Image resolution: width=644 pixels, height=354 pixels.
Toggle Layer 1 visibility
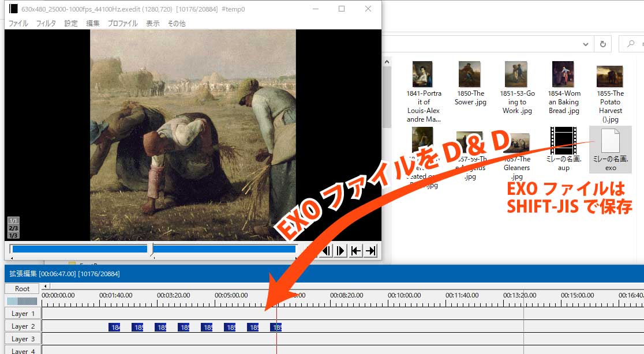[x=23, y=314]
